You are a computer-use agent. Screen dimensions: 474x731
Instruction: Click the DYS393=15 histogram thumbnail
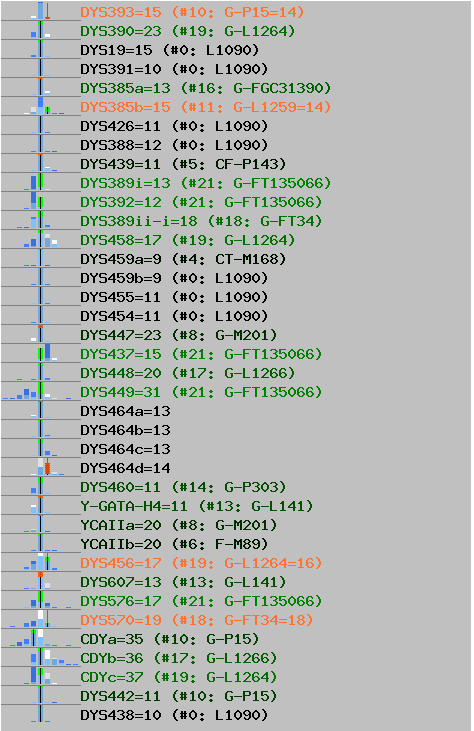pos(41,11)
